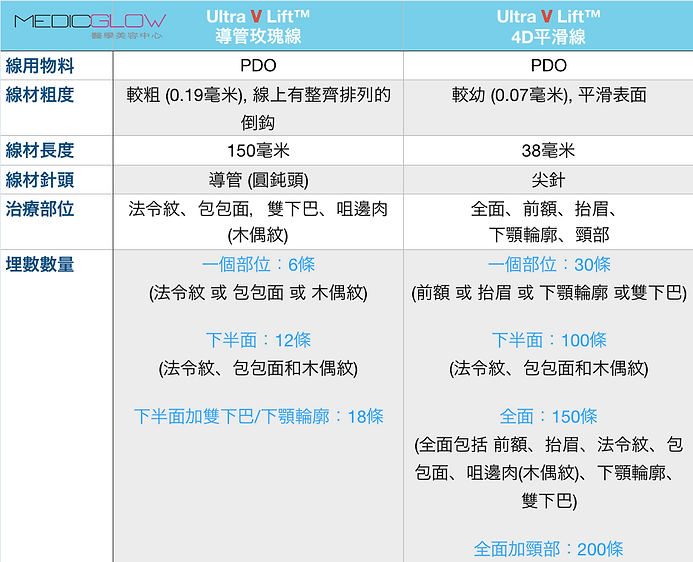Click the 雙下巴) closing line

pos(549,501)
